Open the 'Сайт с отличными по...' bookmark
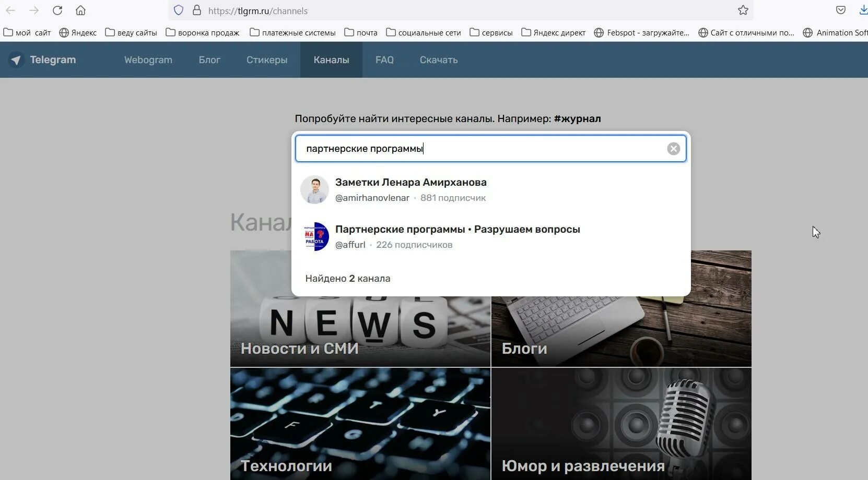This screenshot has height=480, width=868. pos(746,33)
